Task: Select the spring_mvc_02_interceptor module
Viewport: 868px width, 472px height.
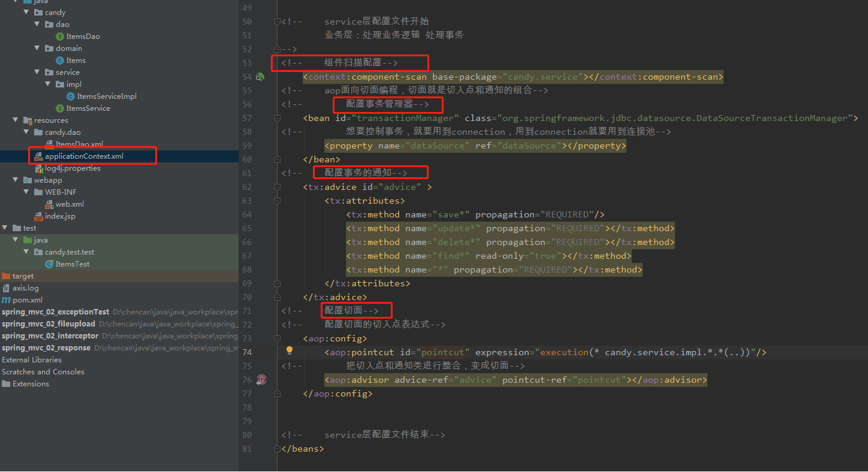Action: (x=50, y=336)
